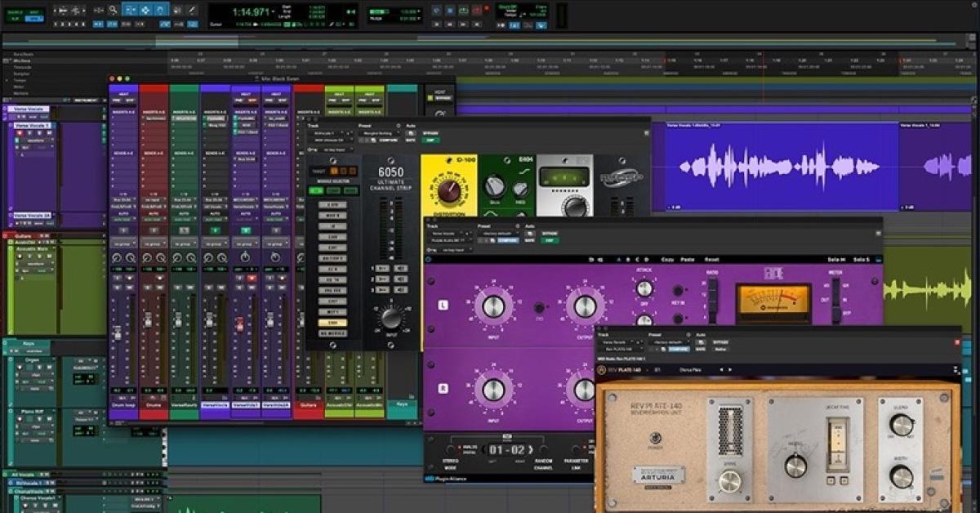Select the Zoomer tool in the edit toolbar
Image resolution: width=980 pixels, height=513 pixels.
[x=113, y=10]
